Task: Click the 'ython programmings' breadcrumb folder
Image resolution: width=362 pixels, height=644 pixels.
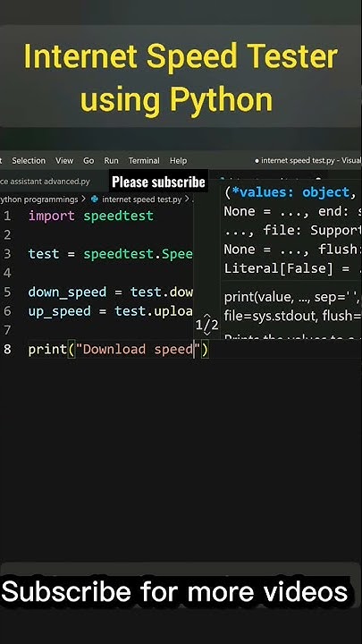Action: click(x=39, y=199)
